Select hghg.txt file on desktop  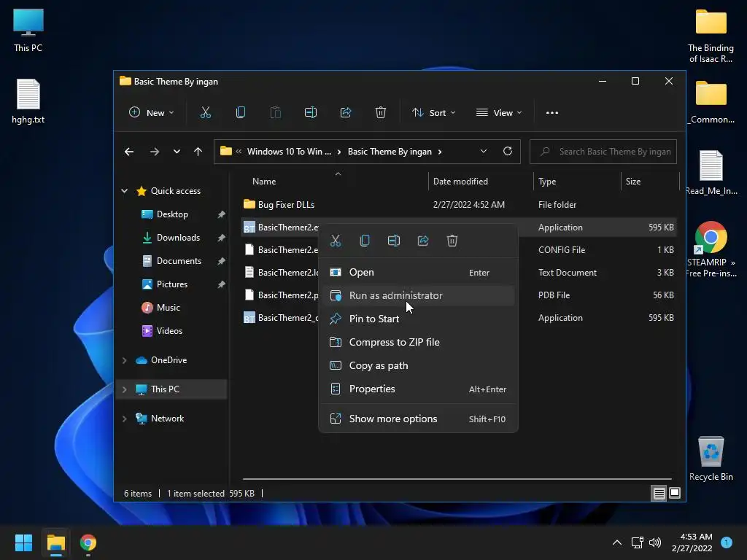[28, 101]
